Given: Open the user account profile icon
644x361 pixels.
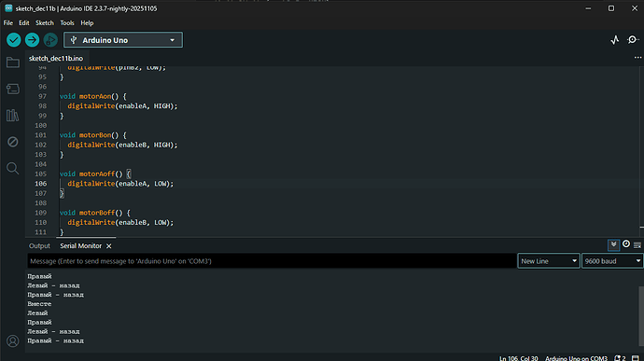Looking at the screenshot, I should point(13,340).
